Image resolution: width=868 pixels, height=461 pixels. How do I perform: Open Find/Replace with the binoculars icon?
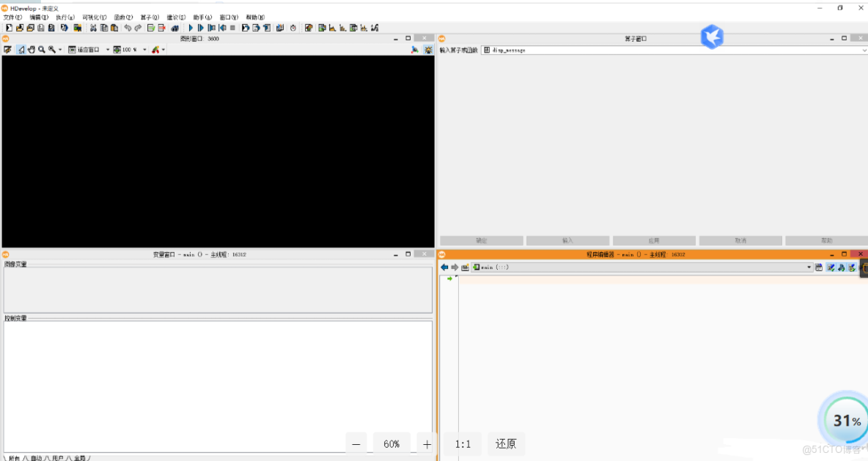(175, 28)
